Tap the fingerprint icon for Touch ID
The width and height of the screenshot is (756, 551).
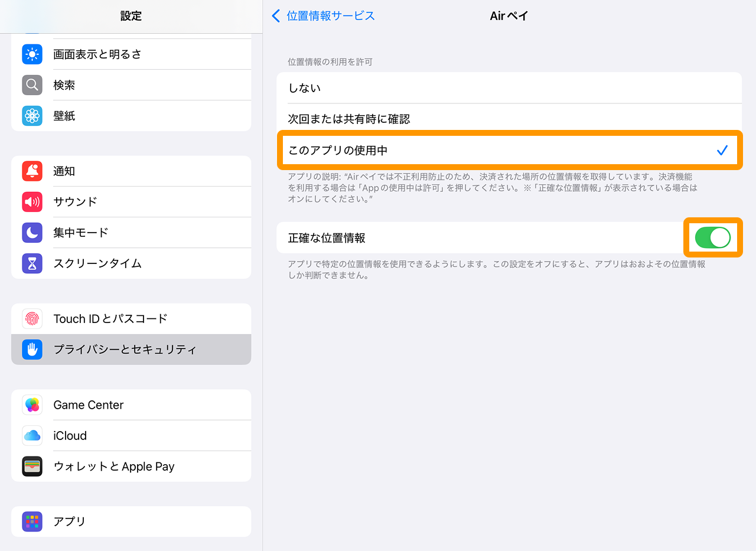point(32,319)
